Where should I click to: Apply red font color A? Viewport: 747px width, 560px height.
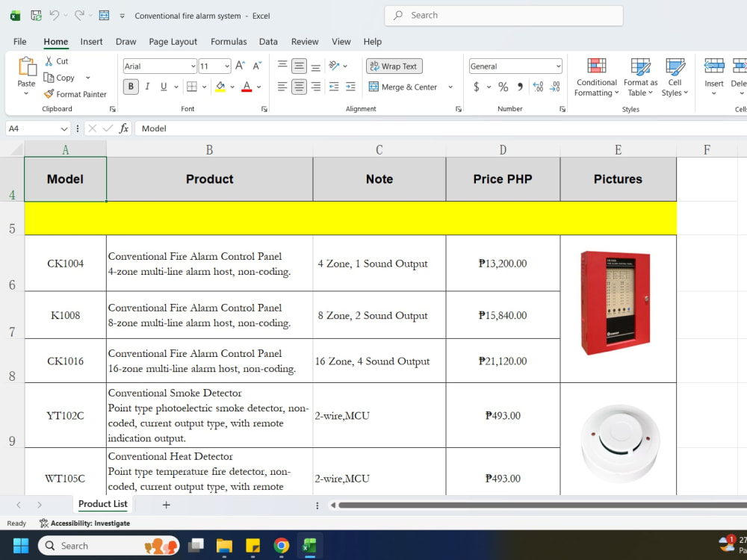(247, 87)
